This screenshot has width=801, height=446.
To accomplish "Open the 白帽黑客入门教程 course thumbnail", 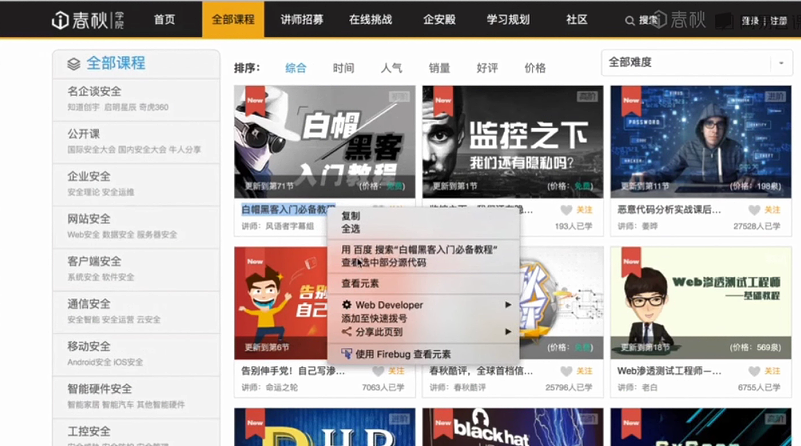I will pyautogui.click(x=325, y=142).
